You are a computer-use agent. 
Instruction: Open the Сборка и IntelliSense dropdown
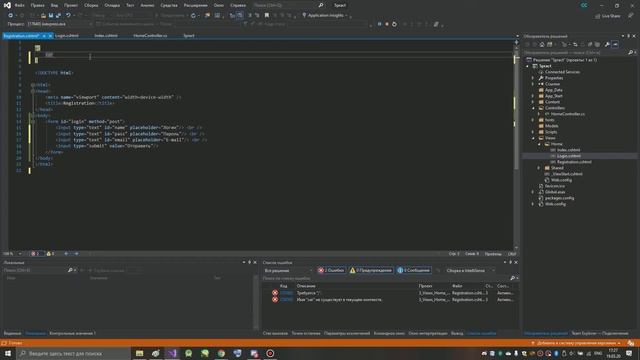(x=470, y=271)
